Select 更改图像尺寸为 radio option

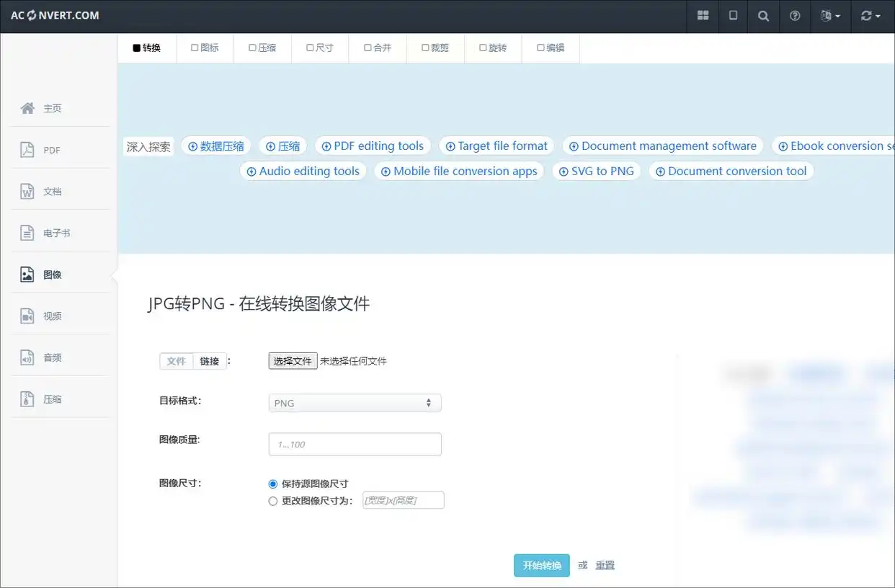tap(272, 501)
